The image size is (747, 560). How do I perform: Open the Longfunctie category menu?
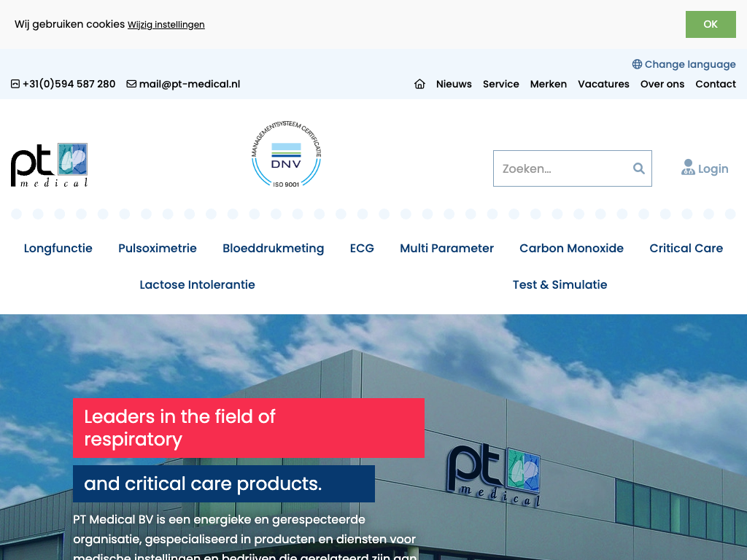click(x=58, y=248)
